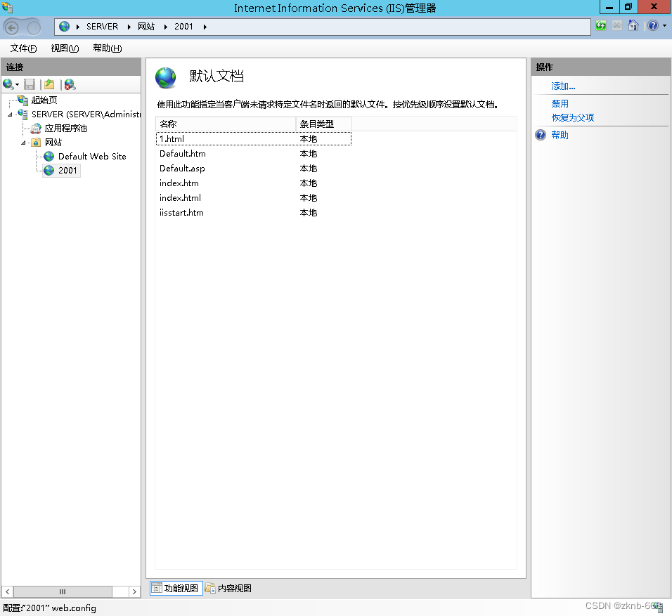Click 2001 breadcrumb in address bar
Viewport: 672px width, 616px height.
point(183,27)
